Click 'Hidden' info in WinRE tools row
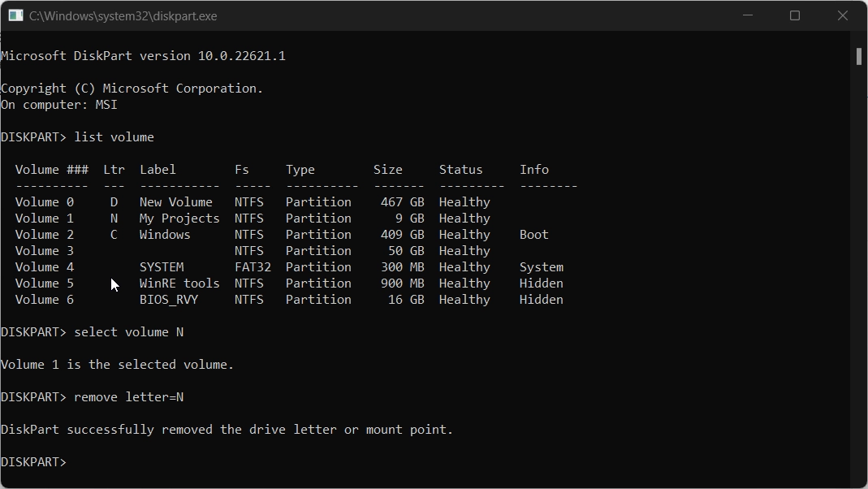This screenshot has height=489, width=868. pos(542,283)
